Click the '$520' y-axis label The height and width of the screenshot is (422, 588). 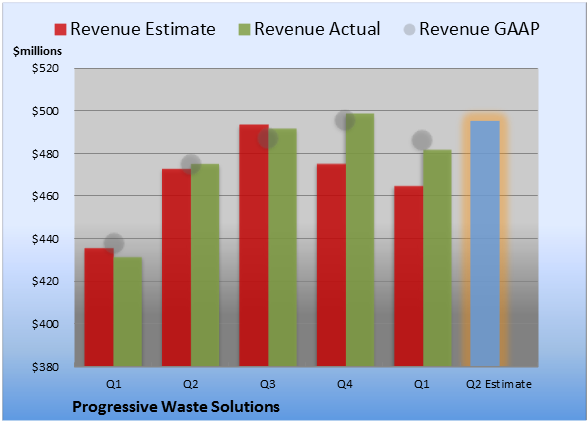pyautogui.click(x=45, y=68)
